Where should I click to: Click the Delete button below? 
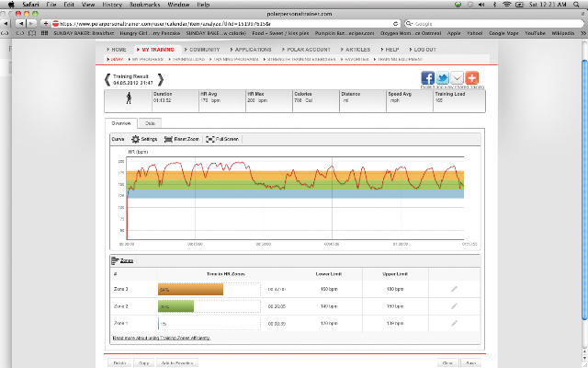(x=119, y=363)
